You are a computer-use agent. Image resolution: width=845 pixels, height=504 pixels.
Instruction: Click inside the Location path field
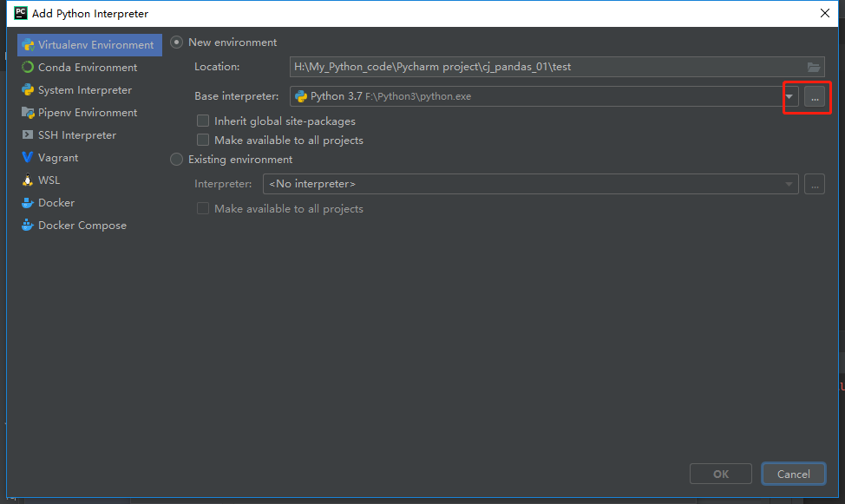[521, 66]
